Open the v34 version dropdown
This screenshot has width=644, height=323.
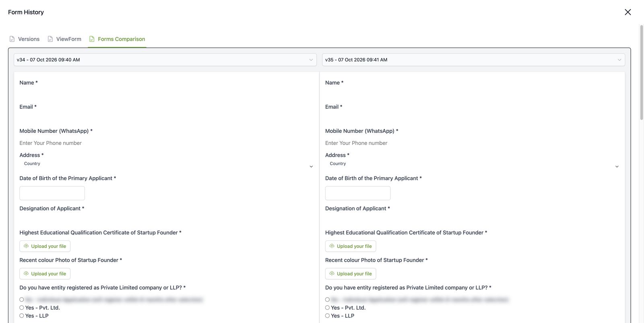pyautogui.click(x=165, y=60)
